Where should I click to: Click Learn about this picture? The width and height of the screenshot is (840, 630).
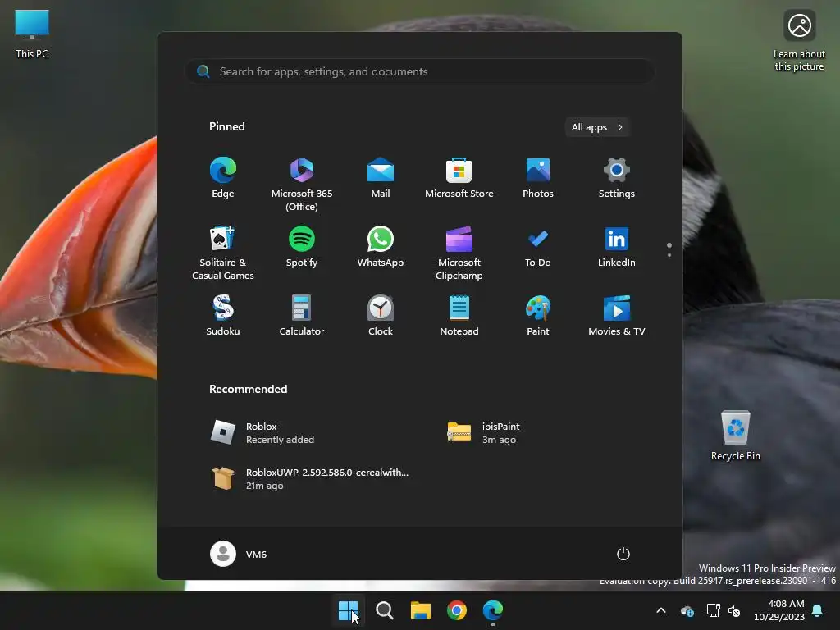pyautogui.click(x=799, y=41)
